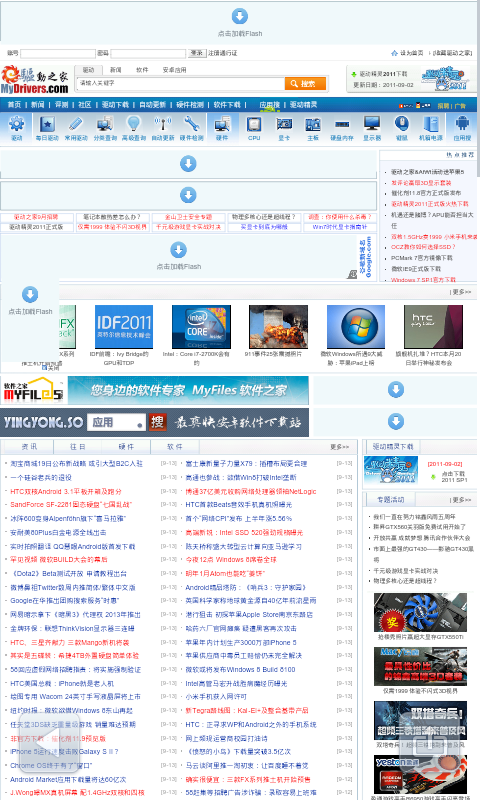
Task: Open the 应用搜 Android robot icon
Action: click(x=462, y=124)
